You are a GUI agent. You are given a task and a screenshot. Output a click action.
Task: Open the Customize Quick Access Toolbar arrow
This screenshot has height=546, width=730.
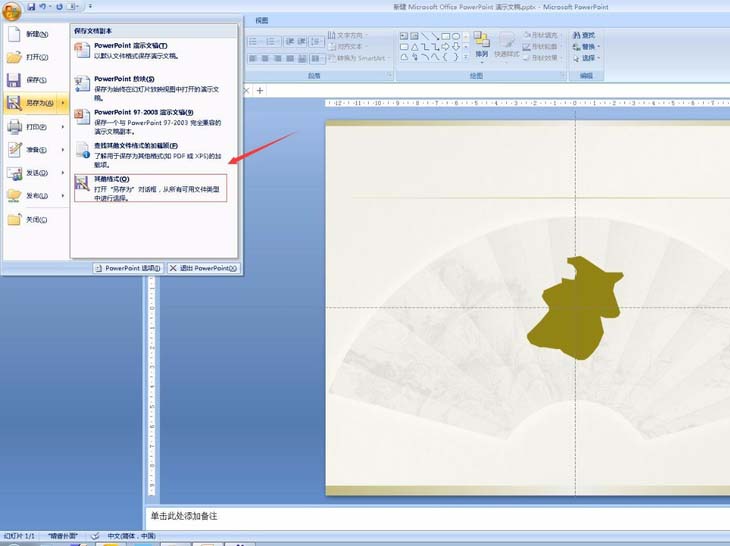click(x=90, y=7)
